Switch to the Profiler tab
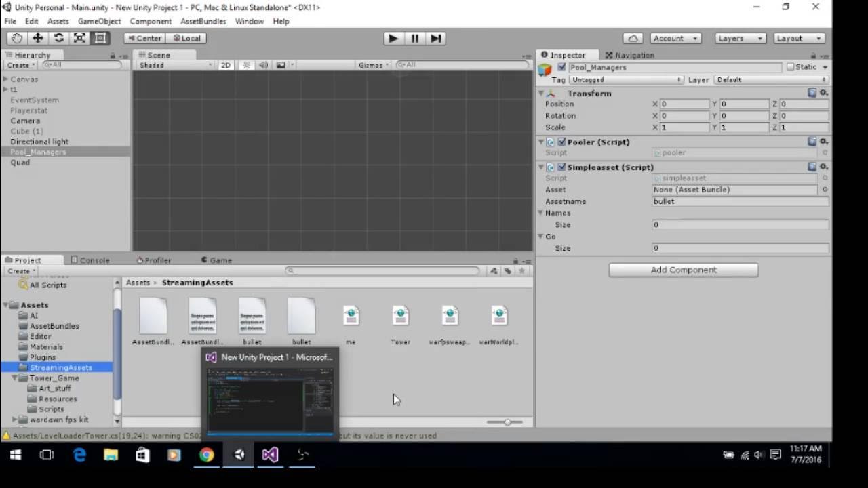The image size is (868, 488). tap(154, 260)
